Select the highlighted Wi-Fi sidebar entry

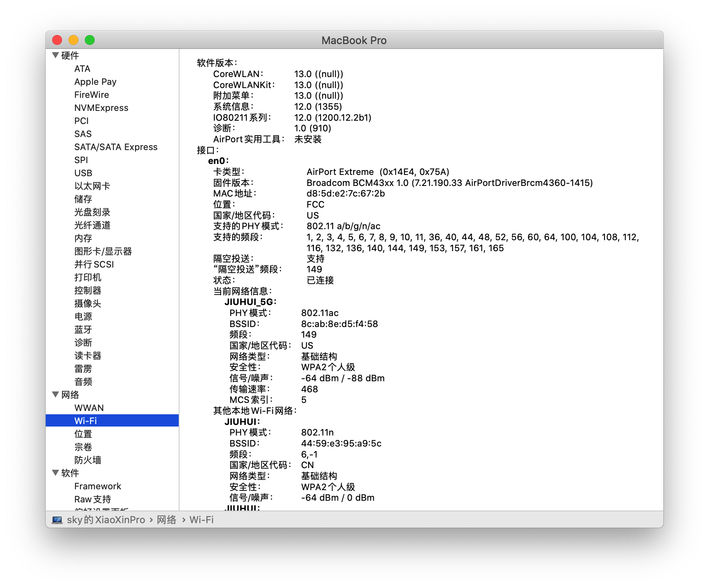pos(112,420)
